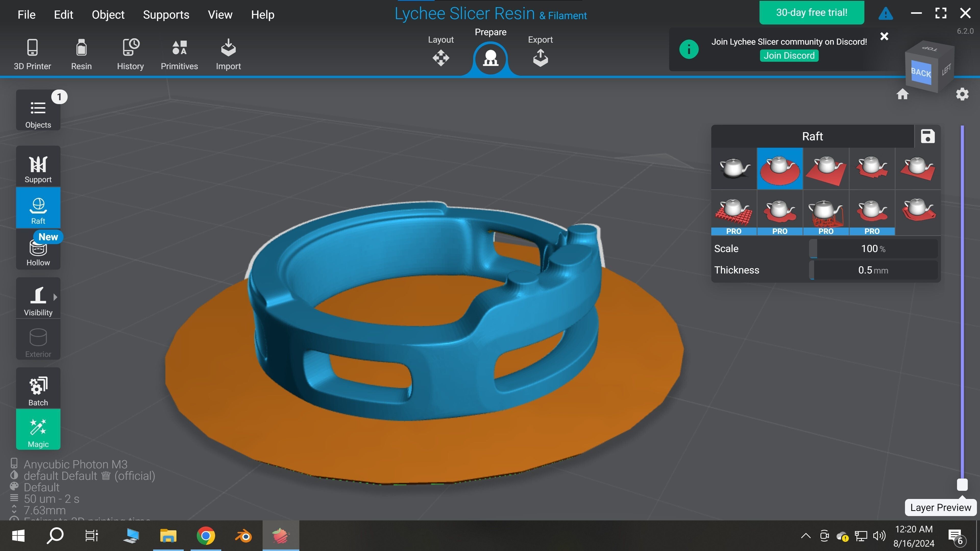Click the default resin profile text
The width and height of the screenshot is (980, 551).
[89, 476]
